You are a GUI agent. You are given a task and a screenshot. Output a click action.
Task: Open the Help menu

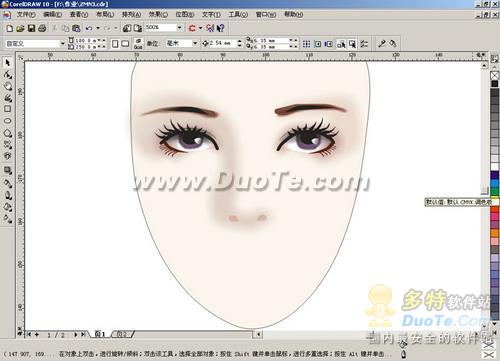click(x=293, y=14)
